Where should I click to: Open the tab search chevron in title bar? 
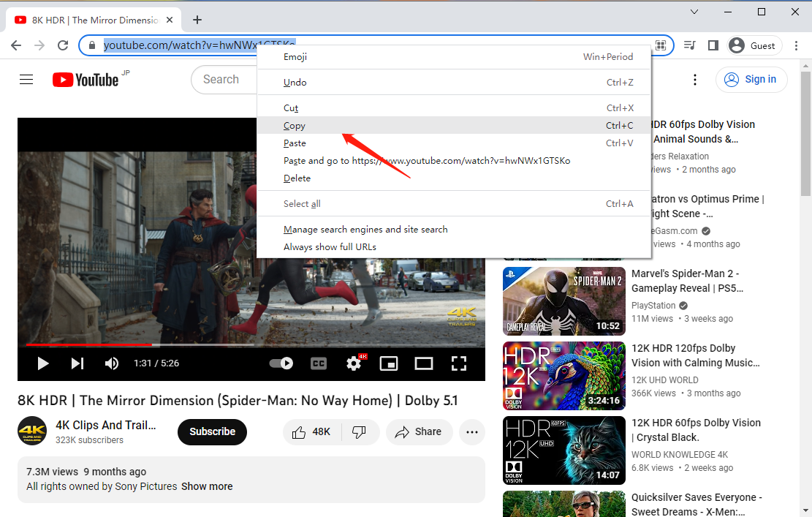[694, 12]
